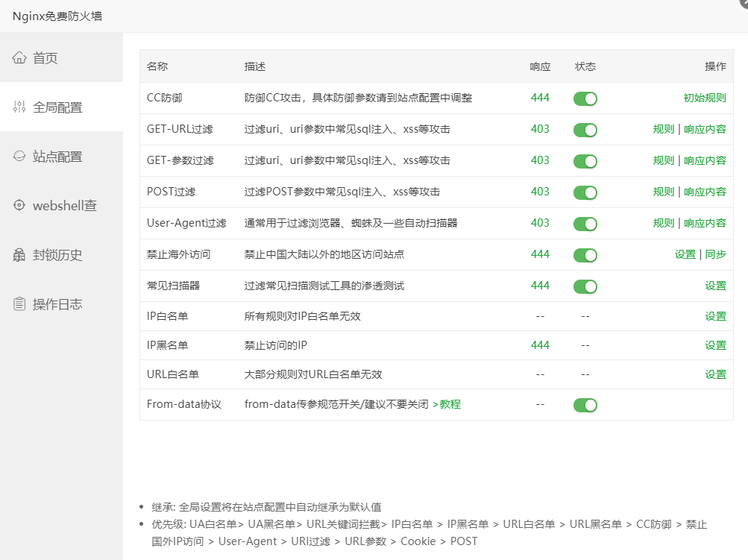Image resolution: width=748 pixels, height=560 pixels.
Task: Click the URL白名单 name cell
Action: coord(173,374)
